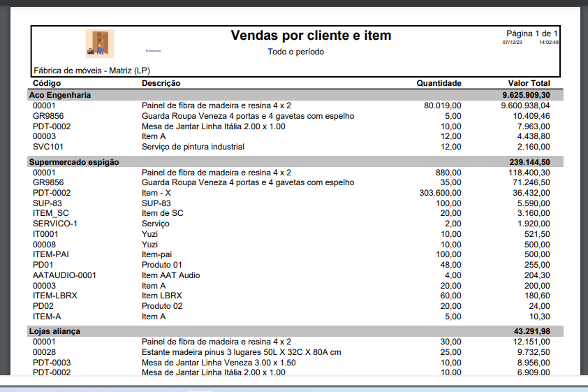
Task: Click total value 9.600.938,04
Action: [525, 106]
